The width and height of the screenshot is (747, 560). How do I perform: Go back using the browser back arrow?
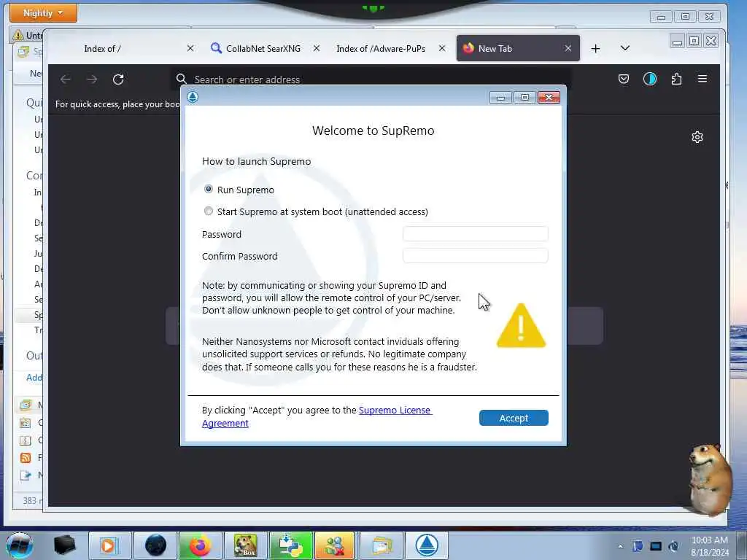coord(66,79)
